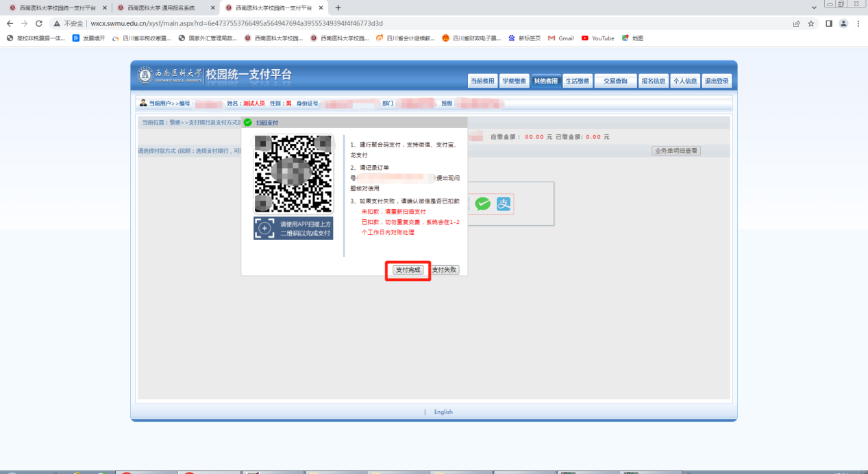Open the Chrome share page icon
Image resolution: width=868 pixels, height=474 pixels.
(796, 23)
